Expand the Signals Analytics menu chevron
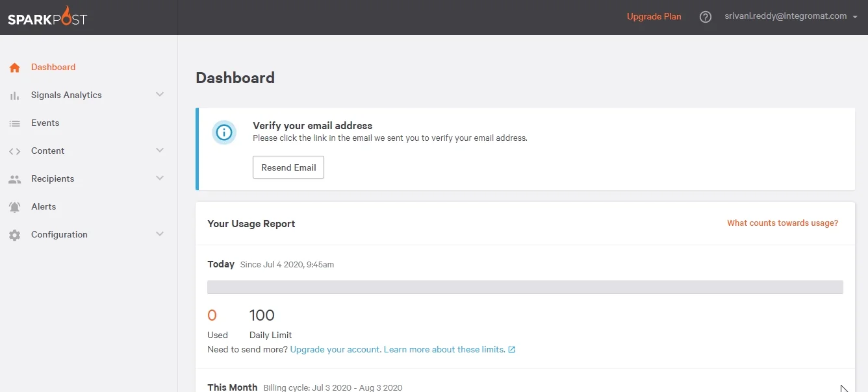The image size is (868, 392). 160,95
